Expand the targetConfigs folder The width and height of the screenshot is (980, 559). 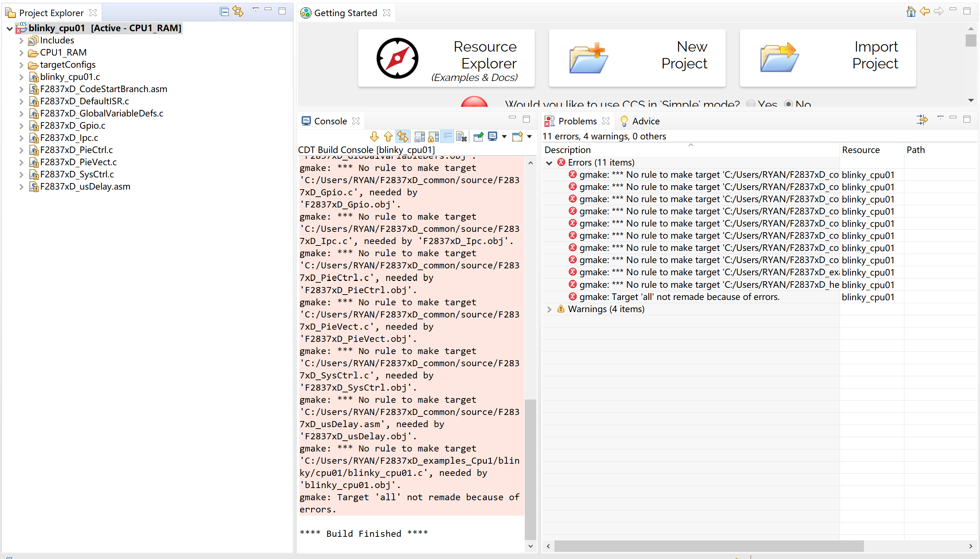click(x=21, y=65)
